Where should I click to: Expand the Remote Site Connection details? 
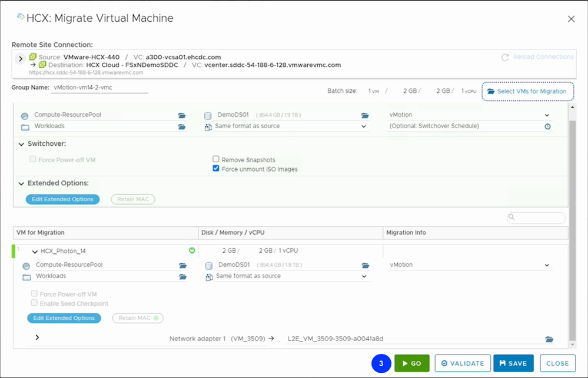point(20,59)
